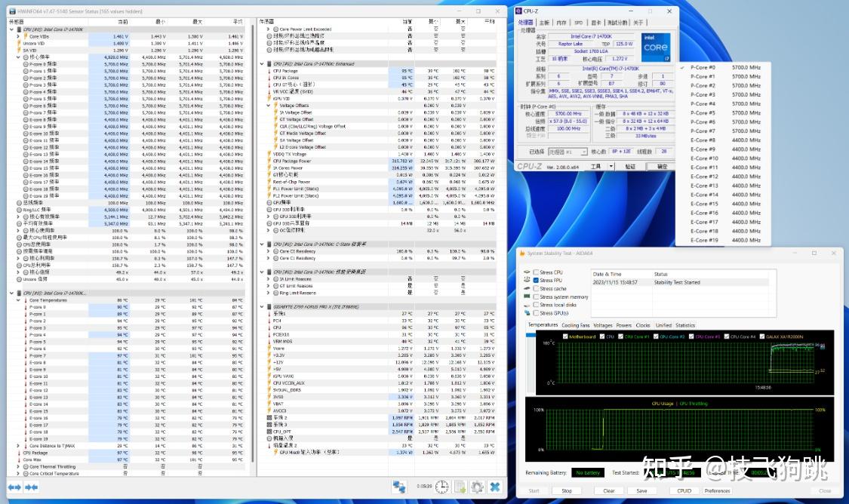The width and height of the screenshot is (849, 504).
Task: Open AIDA64 Cooling Fans tab
Action: pyautogui.click(x=576, y=325)
